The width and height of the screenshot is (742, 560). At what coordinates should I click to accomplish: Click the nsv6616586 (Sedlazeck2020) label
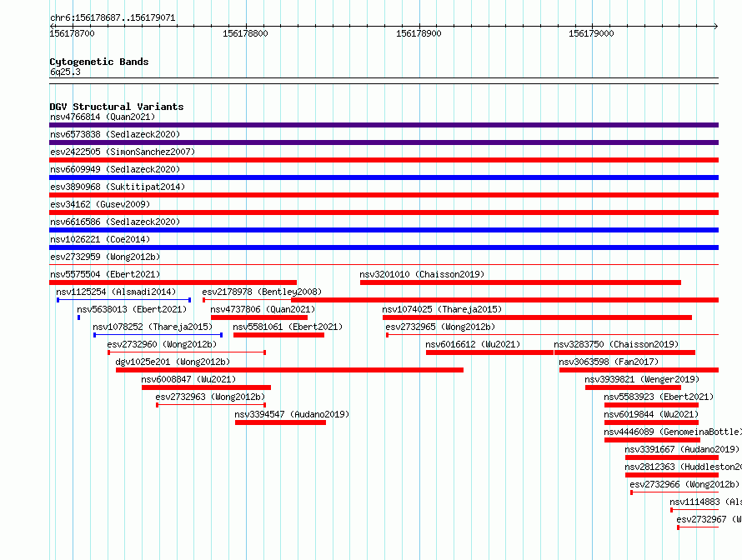(115, 222)
